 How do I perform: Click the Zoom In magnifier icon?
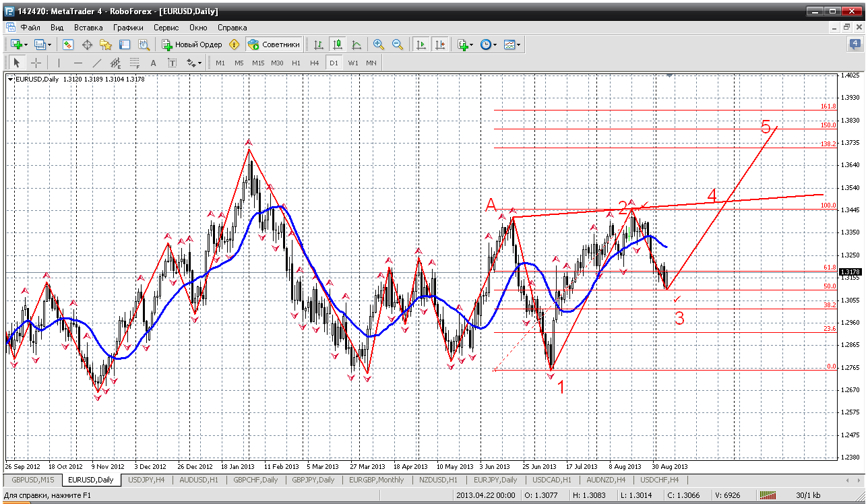point(379,44)
